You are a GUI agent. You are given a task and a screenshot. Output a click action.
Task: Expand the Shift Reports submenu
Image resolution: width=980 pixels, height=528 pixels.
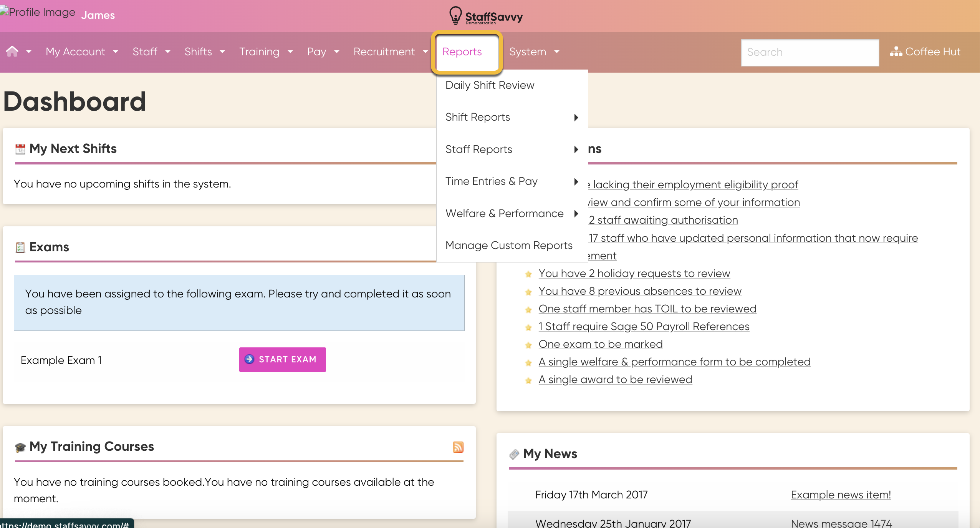coord(512,117)
